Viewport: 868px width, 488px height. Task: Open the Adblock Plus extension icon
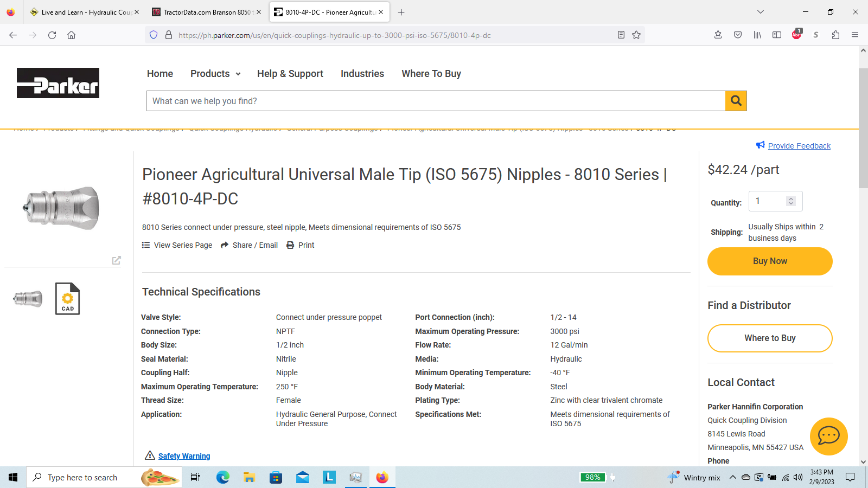796,35
